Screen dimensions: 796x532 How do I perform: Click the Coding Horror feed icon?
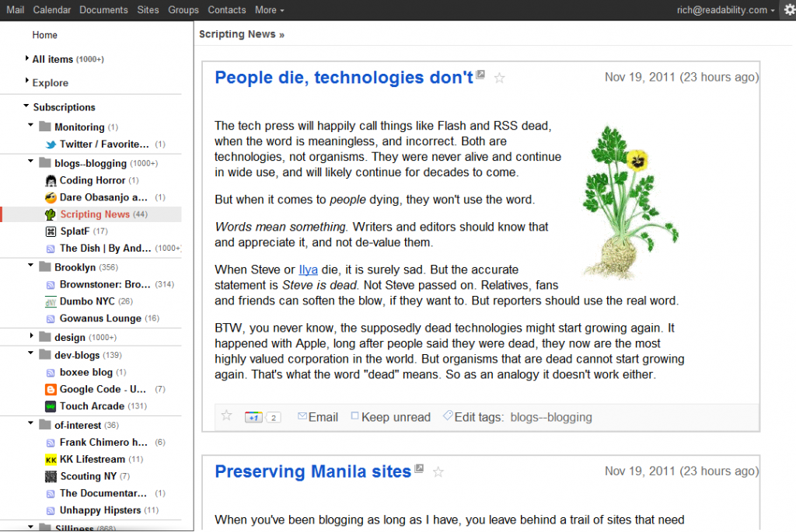pyautogui.click(x=51, y=180)
